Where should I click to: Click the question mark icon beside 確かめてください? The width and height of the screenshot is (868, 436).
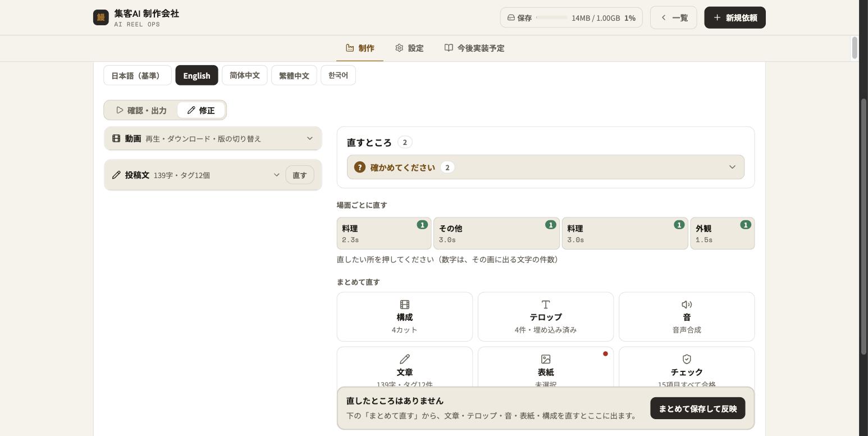tap(360, 167)
